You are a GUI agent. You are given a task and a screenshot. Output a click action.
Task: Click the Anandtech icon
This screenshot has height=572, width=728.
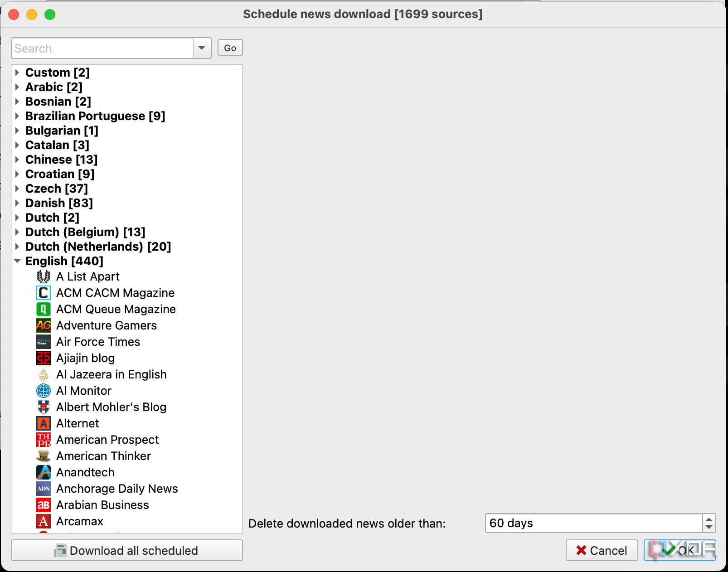point(44,472)
